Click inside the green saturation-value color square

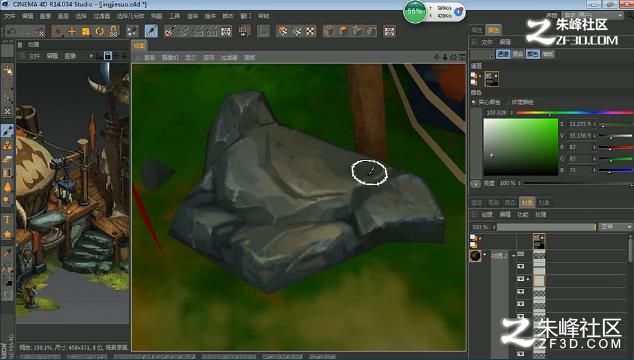(x=521, y=147)
